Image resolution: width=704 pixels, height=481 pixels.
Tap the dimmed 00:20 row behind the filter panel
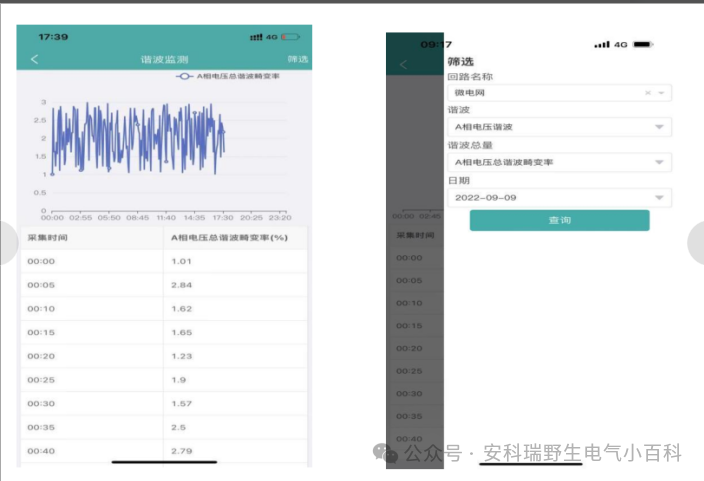(415, 349)
